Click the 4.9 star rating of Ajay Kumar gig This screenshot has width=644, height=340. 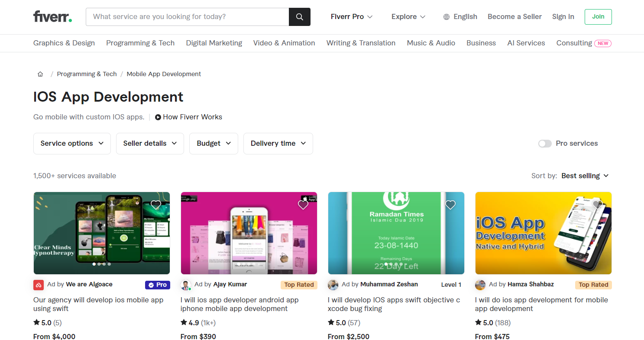pyautogui.click(x=190, y=323)
